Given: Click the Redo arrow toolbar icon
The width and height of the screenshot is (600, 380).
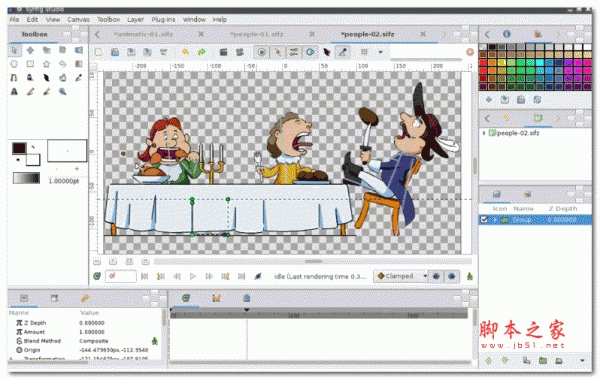Looking at the screenshot, I should point(202,52).
